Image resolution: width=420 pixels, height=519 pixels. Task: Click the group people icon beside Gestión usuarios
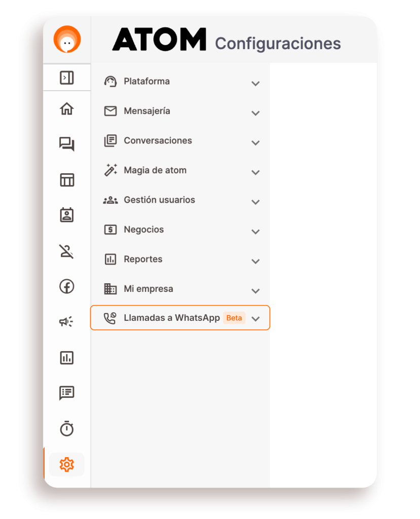click(x=110, y=200)
